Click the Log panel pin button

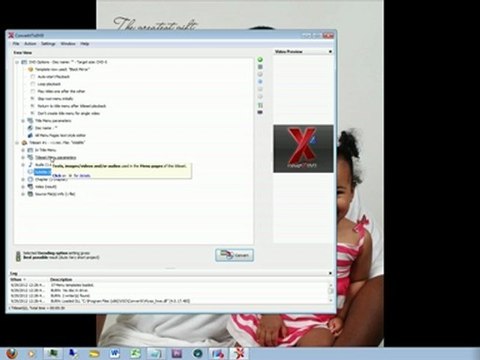coord(330,273)
